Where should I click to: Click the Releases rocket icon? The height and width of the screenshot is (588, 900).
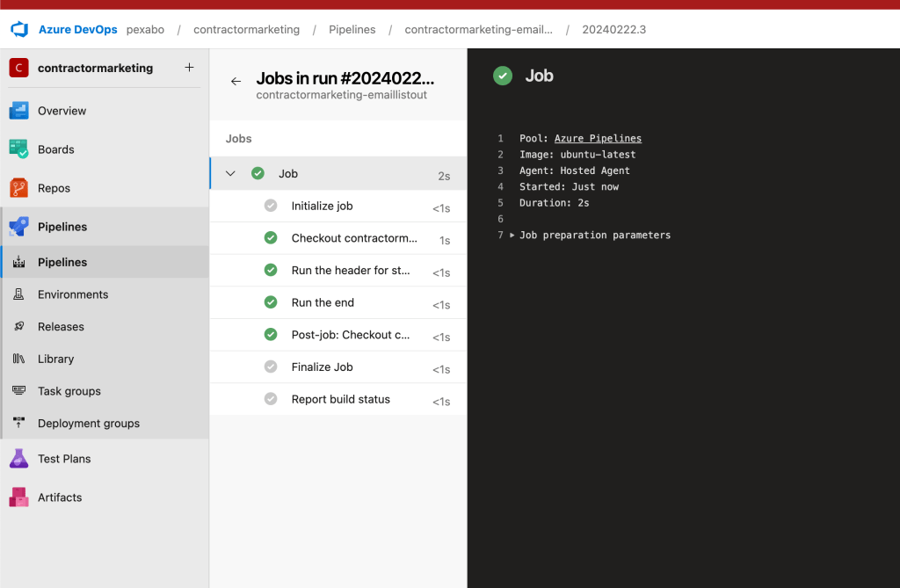coord(19,326)
